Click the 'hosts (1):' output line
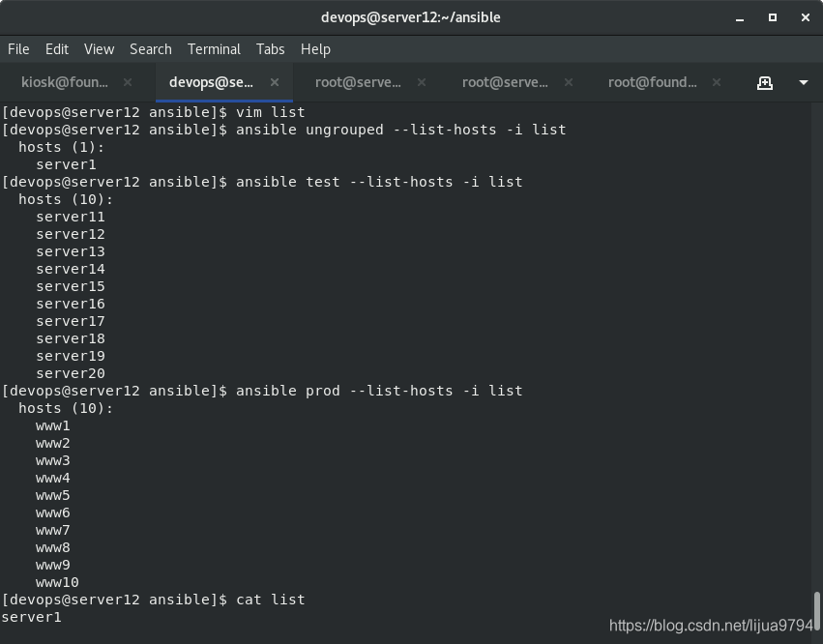823x644 pixels. coord(61,148)
